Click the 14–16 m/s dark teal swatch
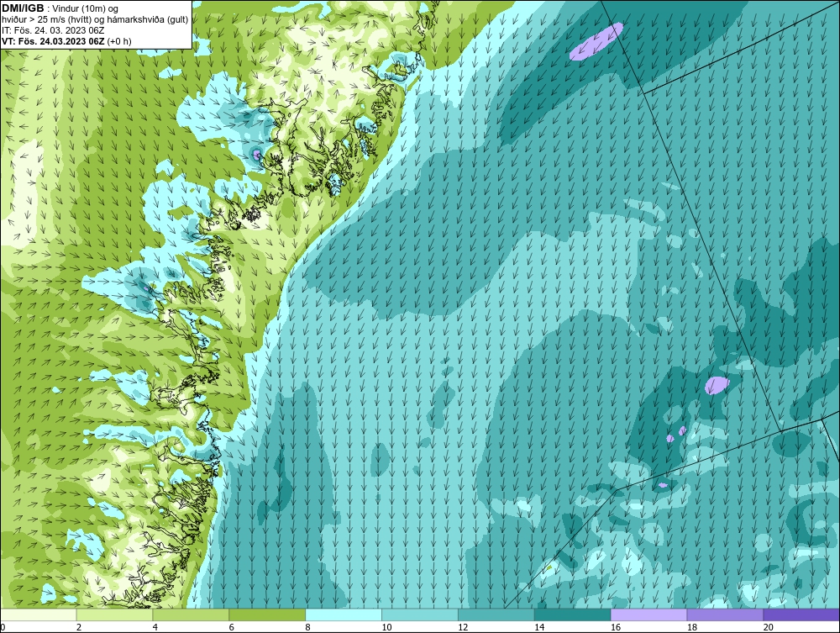 coord(573,615)
